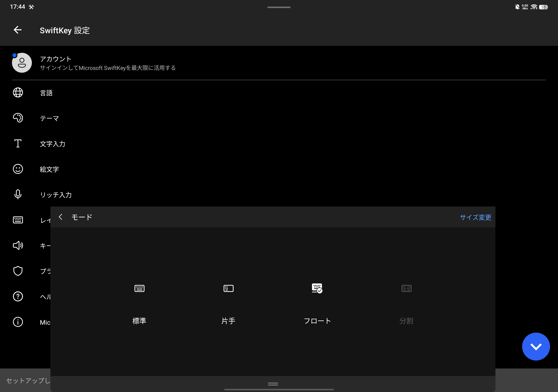Go back from the モード panel
The height and width of the screenshot is (392, 558).
coord(61,217)
